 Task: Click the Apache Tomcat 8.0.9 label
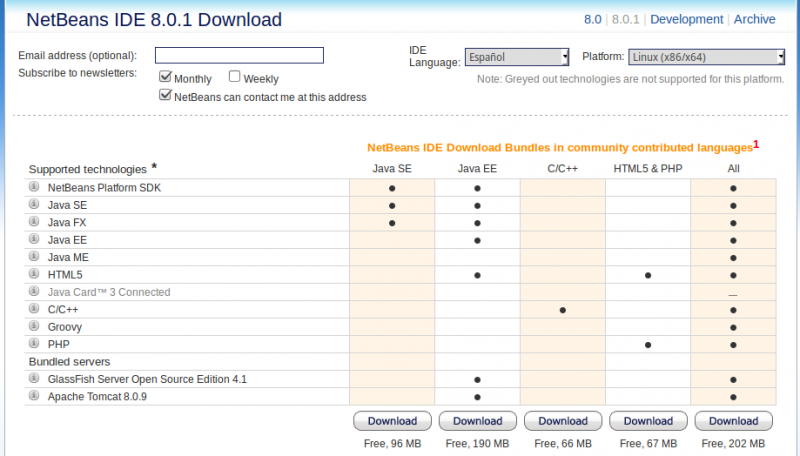pyautogui.click(x=97, y=397)
